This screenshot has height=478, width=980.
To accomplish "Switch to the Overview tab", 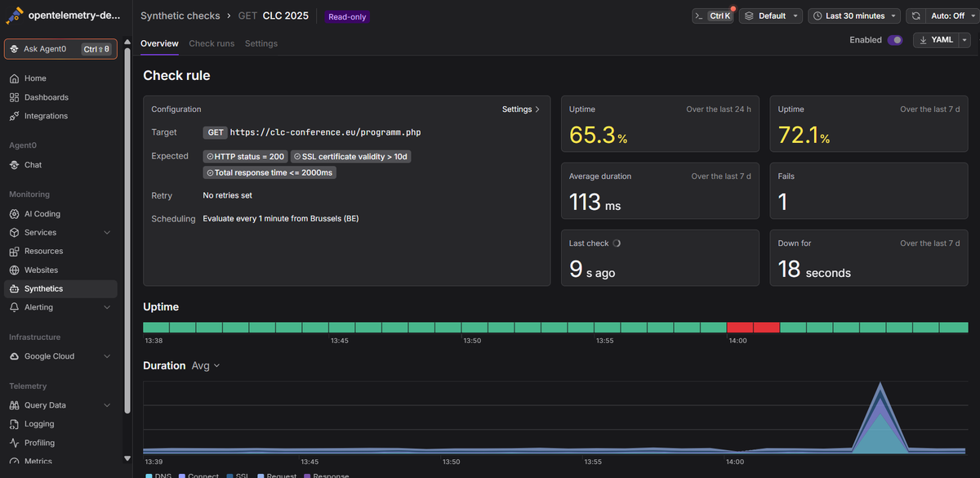I will click(159, 43).
